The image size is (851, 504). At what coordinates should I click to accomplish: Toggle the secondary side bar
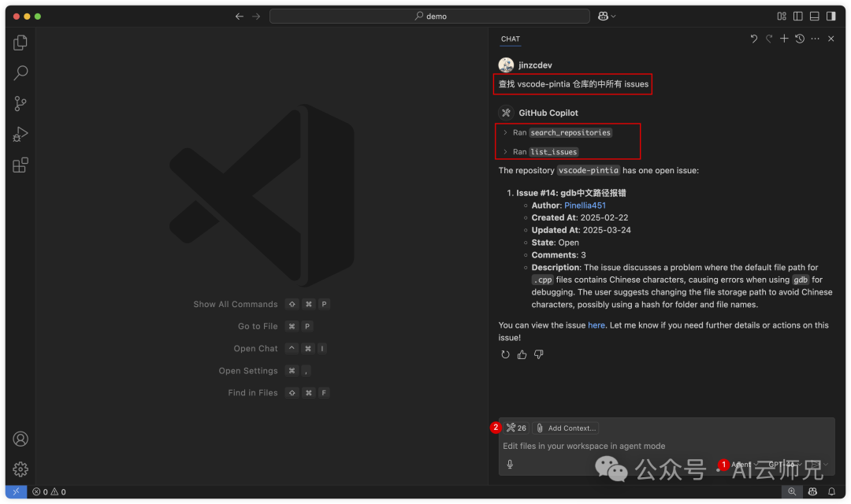[x=831, y=17]
